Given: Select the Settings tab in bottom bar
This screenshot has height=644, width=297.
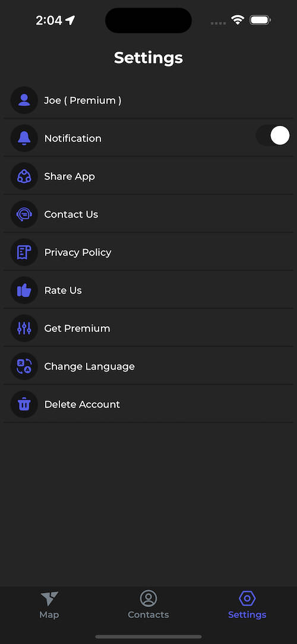Looking at the screenshot, I should tap(247, 605).
